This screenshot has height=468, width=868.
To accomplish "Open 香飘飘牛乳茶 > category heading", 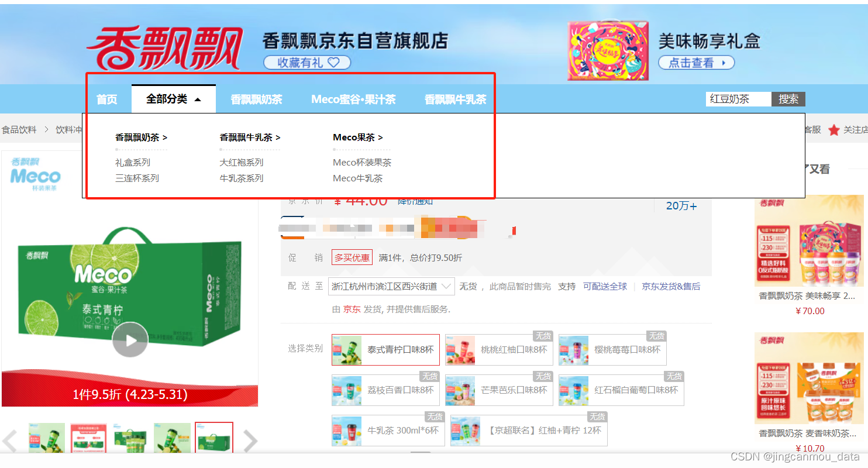I will pos(250,137).
